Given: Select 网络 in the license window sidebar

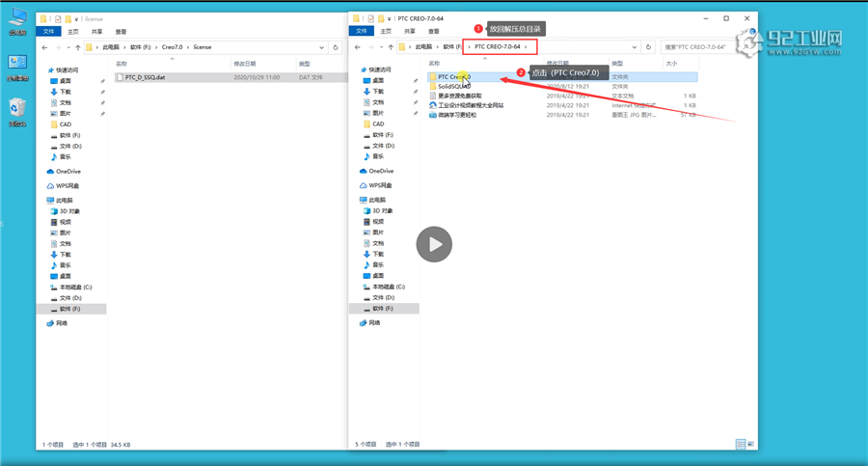Looking at the screenshot, I should point(57,323).
